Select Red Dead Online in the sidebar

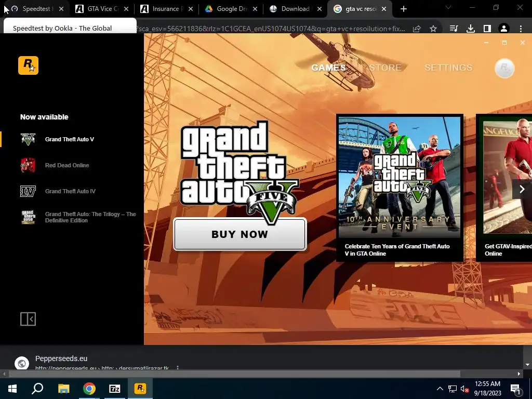point(67,165)
